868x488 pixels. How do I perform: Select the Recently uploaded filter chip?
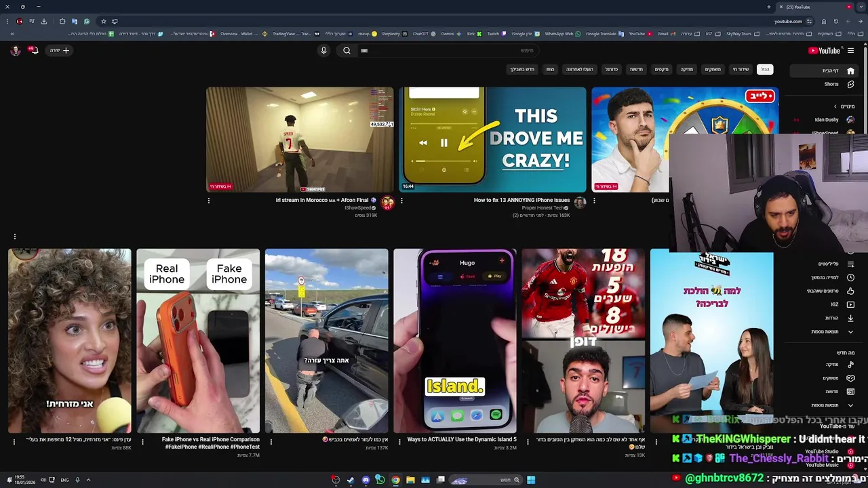tap(580, 69)
